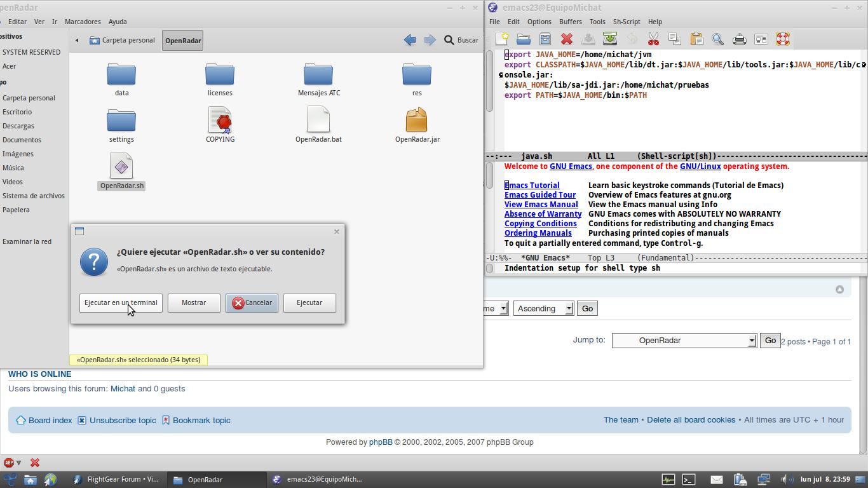Image resolution: width=868 pixels, height=488 pixels.
Task: Select the data folder icon
Action: click(x=121, y=74)
